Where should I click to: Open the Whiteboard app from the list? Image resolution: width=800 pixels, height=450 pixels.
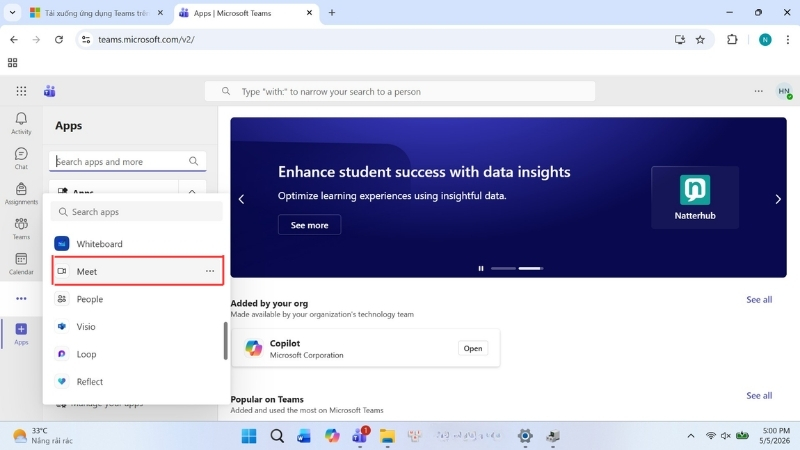coord(138,244)
